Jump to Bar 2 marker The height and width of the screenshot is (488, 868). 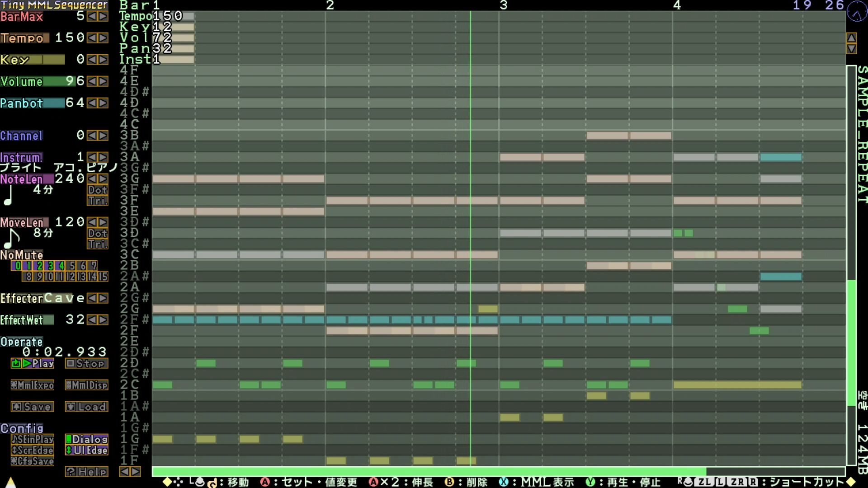[x=330, y=5]
